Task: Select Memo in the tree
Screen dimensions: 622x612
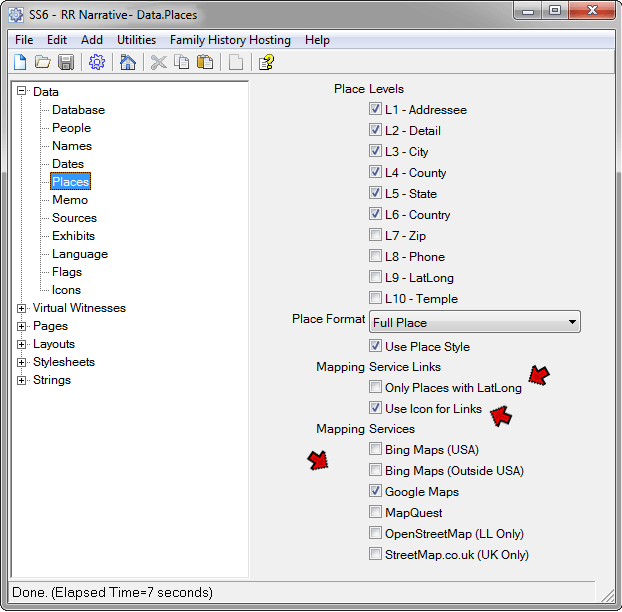Action: 70,200
